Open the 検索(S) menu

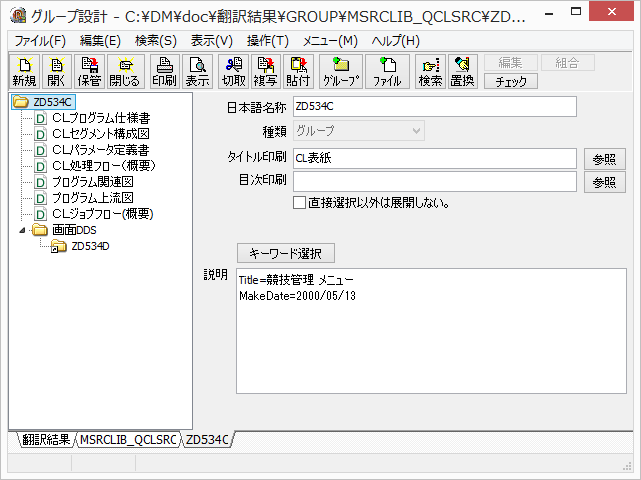pos(156,41)
